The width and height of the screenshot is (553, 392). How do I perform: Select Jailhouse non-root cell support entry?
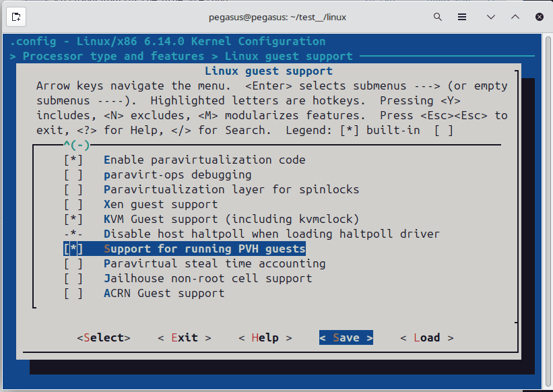coord(207,278)
